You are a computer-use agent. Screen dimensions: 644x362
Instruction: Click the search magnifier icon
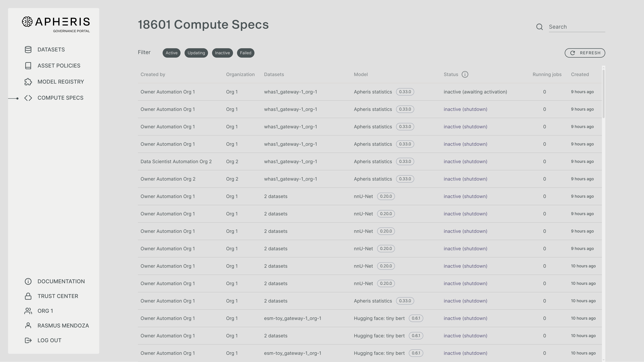click(539, 27)
